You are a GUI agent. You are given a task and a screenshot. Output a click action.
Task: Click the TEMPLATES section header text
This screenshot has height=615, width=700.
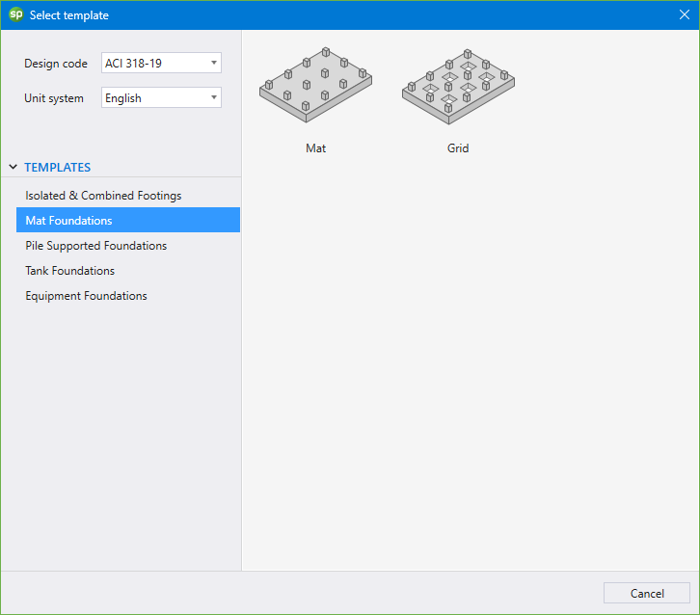point(58,168)
